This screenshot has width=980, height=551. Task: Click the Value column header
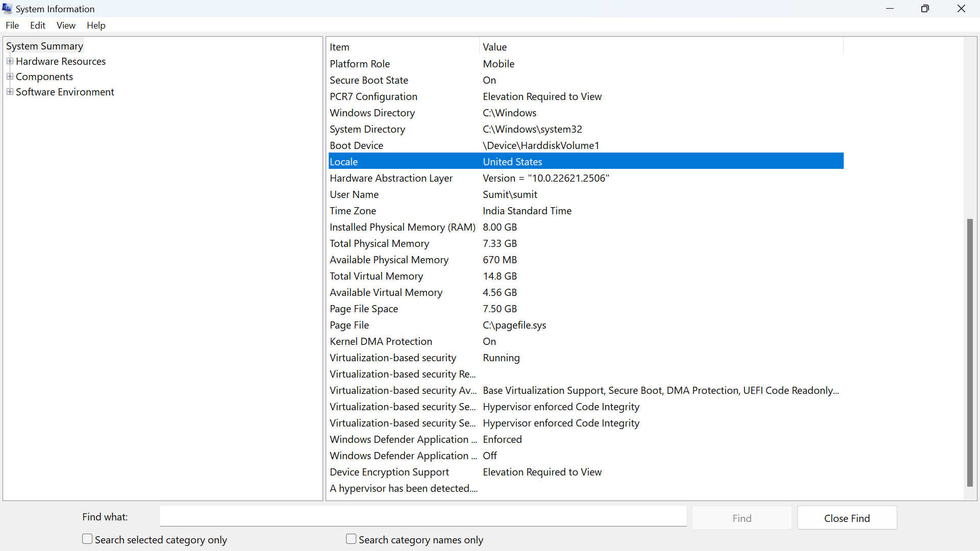[x=661, y=47]
